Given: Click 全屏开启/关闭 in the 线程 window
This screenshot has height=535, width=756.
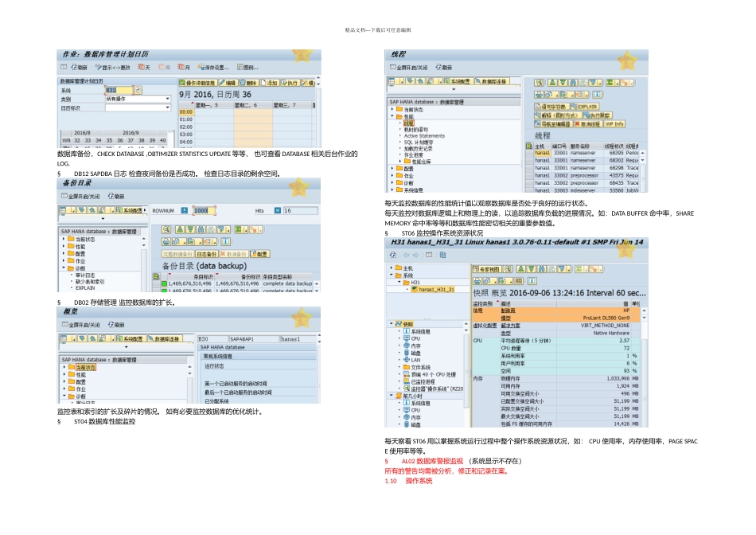Looking at the screenshot, I should pos(408,68).
